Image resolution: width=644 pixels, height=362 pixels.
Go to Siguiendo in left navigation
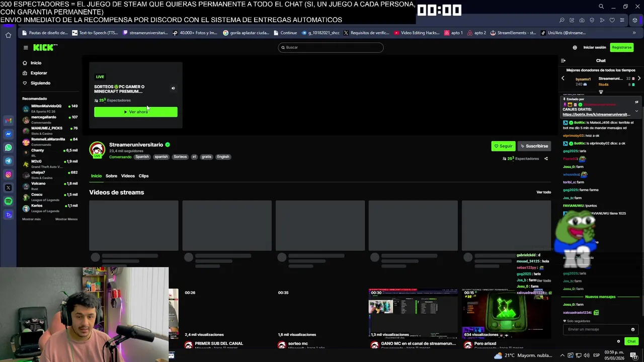[x=36, y=83]
